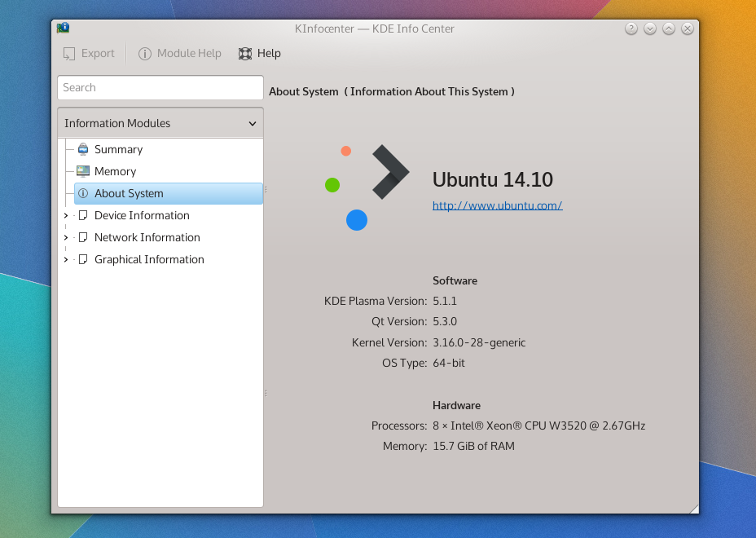Maximize the KInfocenter window
Viewport: 756px width, 538px height.
coord(669,29)
